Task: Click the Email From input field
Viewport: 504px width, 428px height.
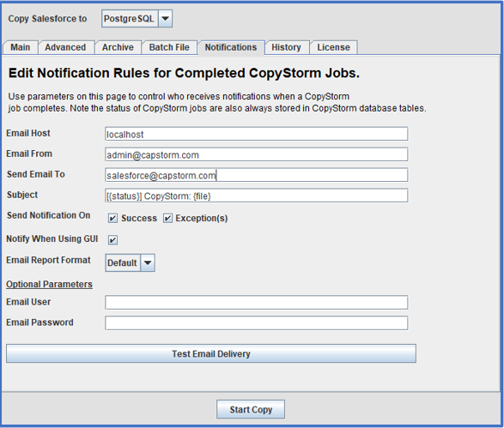Action: 257,154
